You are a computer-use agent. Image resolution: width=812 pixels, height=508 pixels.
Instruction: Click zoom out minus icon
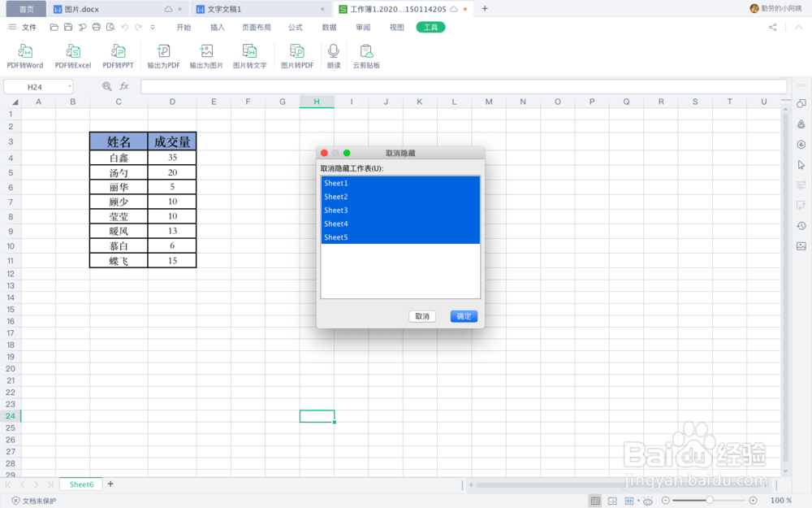click(x=666, y=500)
